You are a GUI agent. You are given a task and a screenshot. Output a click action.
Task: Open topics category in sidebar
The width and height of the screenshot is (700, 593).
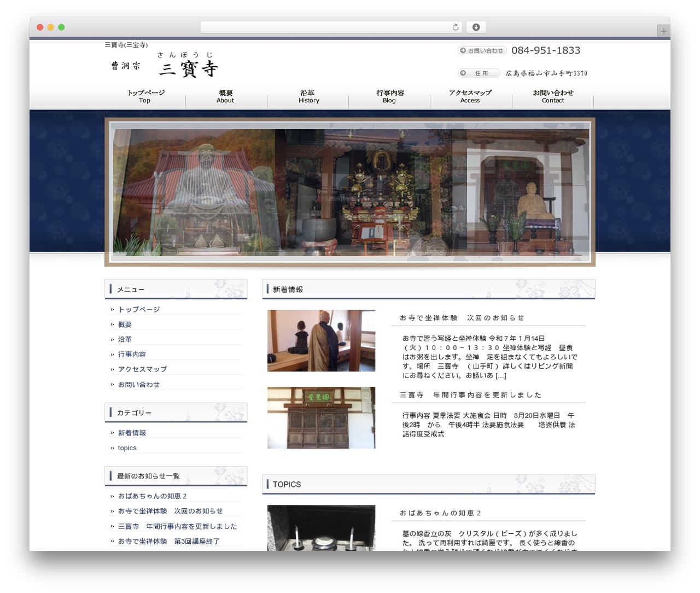tap(127, 447)
